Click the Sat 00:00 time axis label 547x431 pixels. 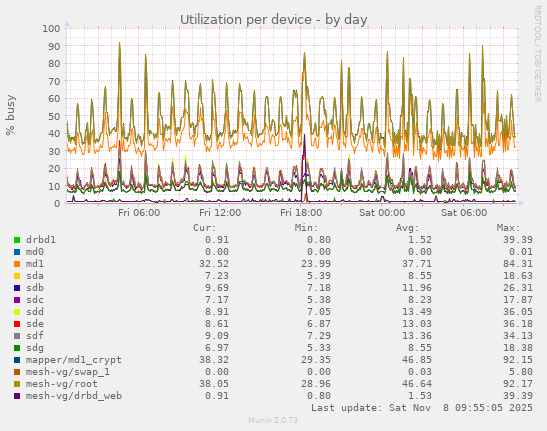click(x=382, y=213)
